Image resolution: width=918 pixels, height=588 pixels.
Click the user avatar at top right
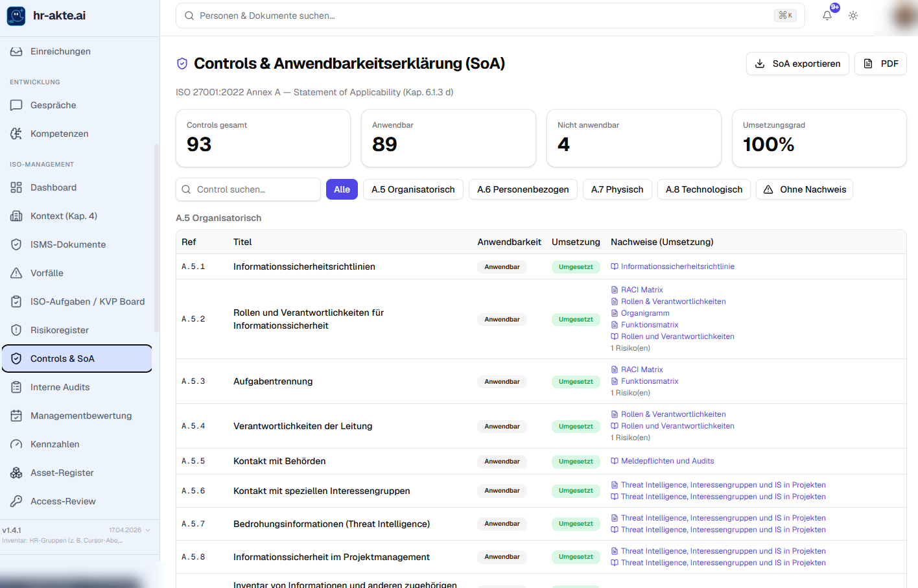[x=904, y=16]
